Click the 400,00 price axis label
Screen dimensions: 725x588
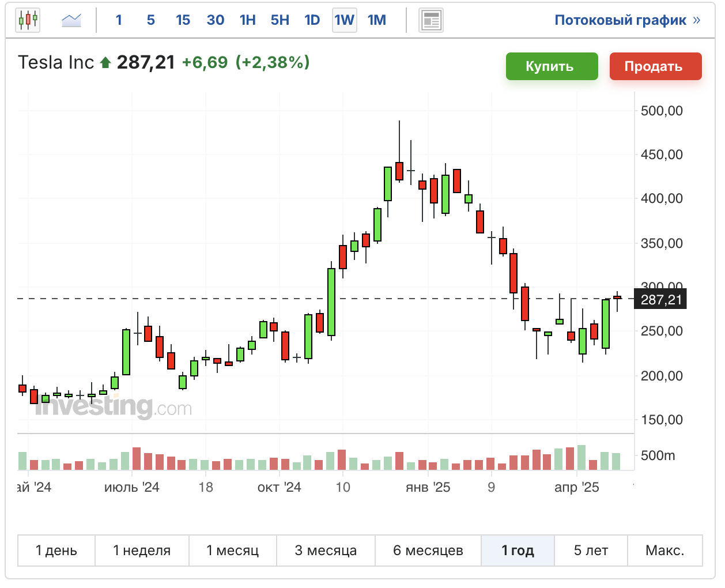pos(662,198)
